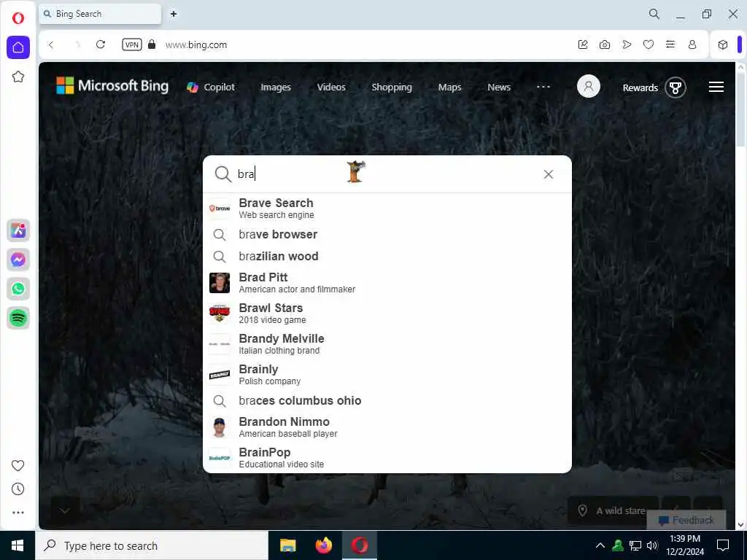Reload the Bing page

[101, 44]
